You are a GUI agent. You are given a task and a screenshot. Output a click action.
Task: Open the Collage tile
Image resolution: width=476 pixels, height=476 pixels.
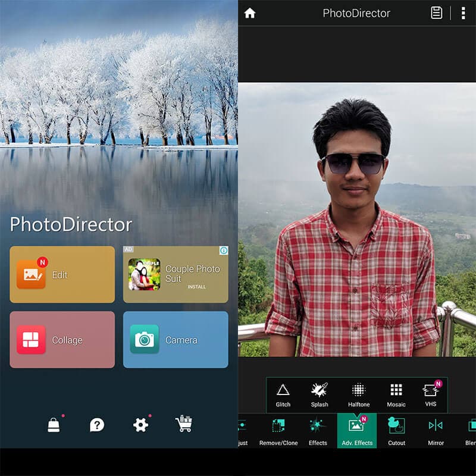coord(62,340)
